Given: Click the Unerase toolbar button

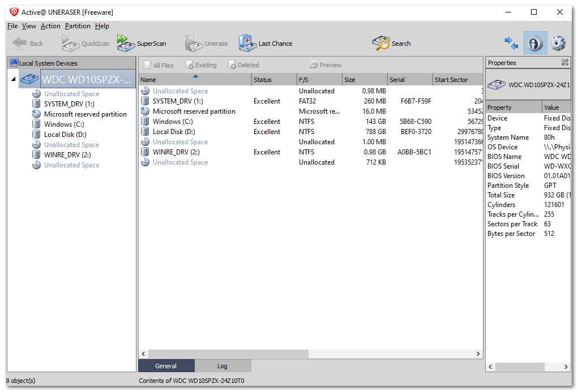Looking at the screenshot, I should point(207,44).
